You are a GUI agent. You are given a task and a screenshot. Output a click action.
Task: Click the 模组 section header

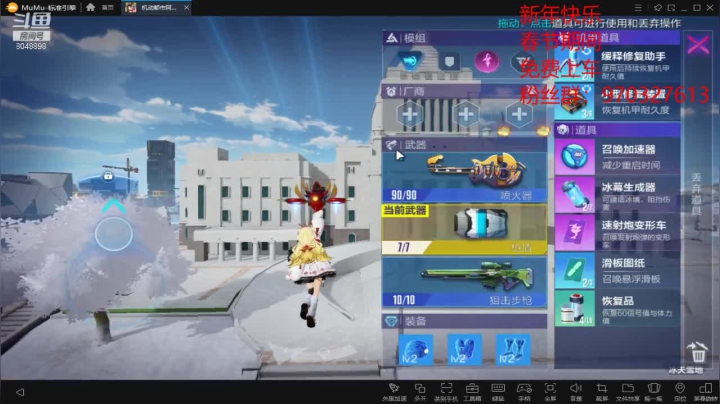point(464,38)
